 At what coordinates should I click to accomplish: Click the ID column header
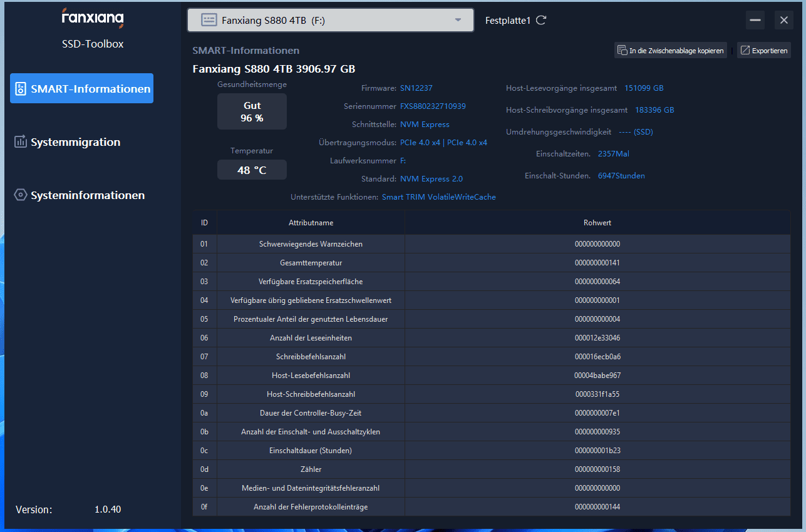[x=205, y=223]
